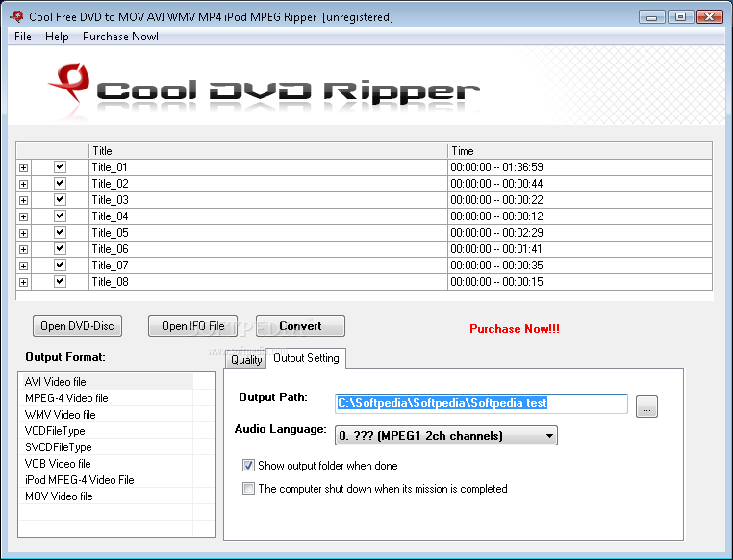Click the Cool DVD Ripper title bar icon

pyautogui.click(x=16, y=16)
